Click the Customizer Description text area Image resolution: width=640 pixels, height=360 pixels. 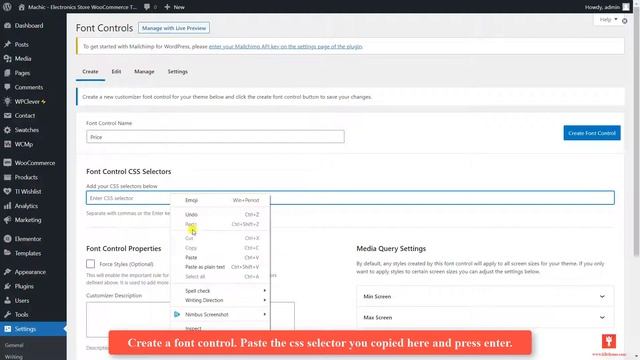pos(190,320)
